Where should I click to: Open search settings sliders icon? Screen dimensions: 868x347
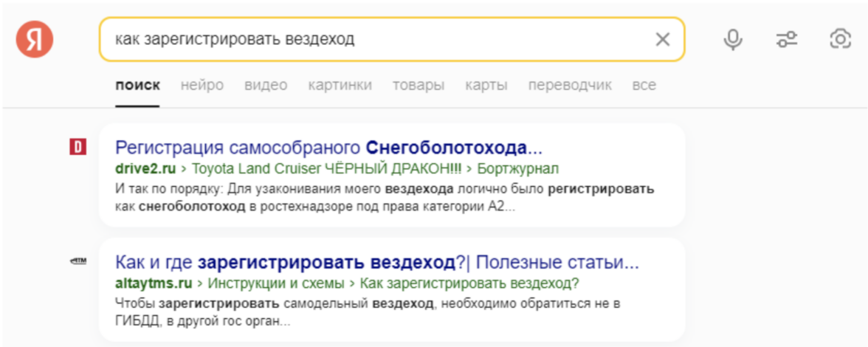tap(787, 39)
